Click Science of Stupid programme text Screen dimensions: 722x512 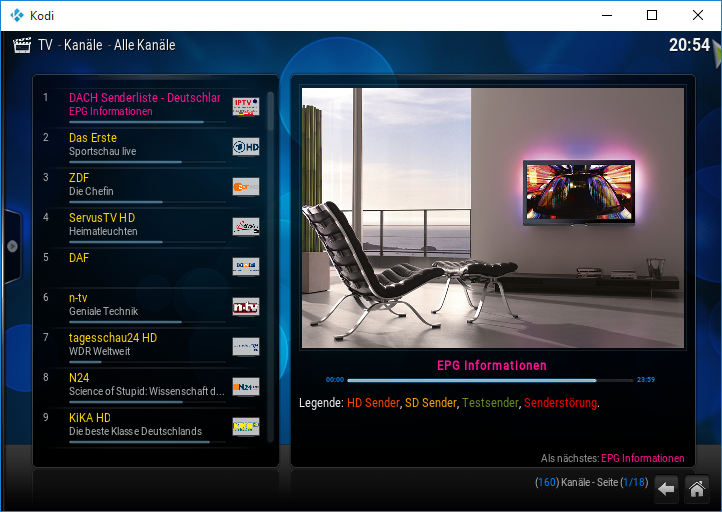[146, 391]
